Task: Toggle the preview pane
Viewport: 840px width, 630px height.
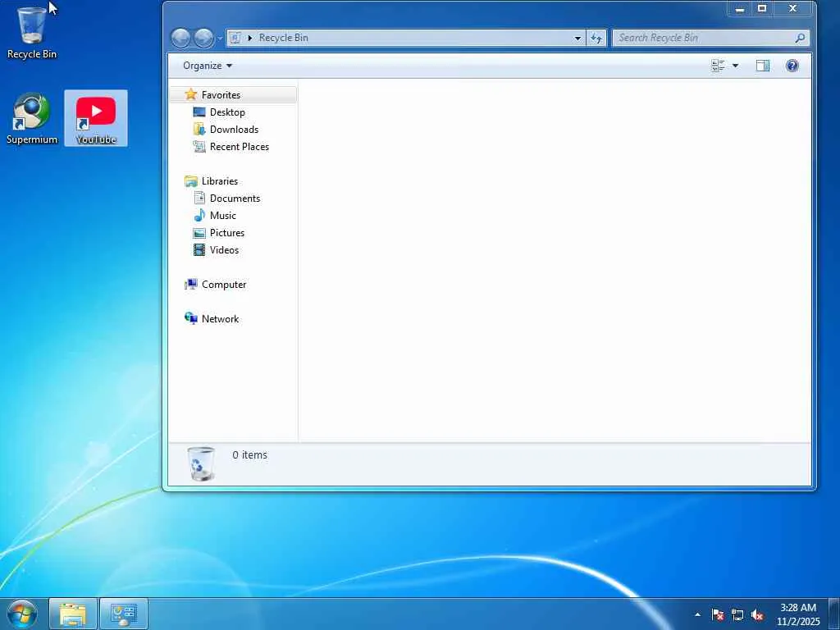Action: pyautogui.click(x=762, y=66)
